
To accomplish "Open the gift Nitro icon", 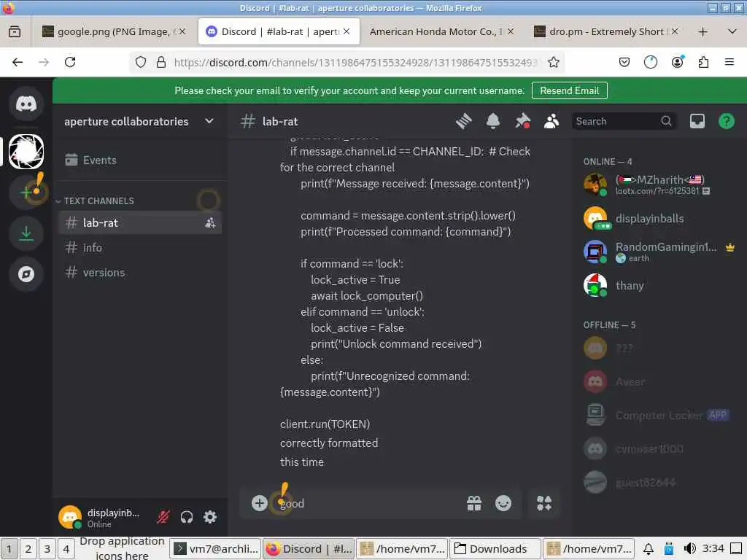I will point(474,503).
